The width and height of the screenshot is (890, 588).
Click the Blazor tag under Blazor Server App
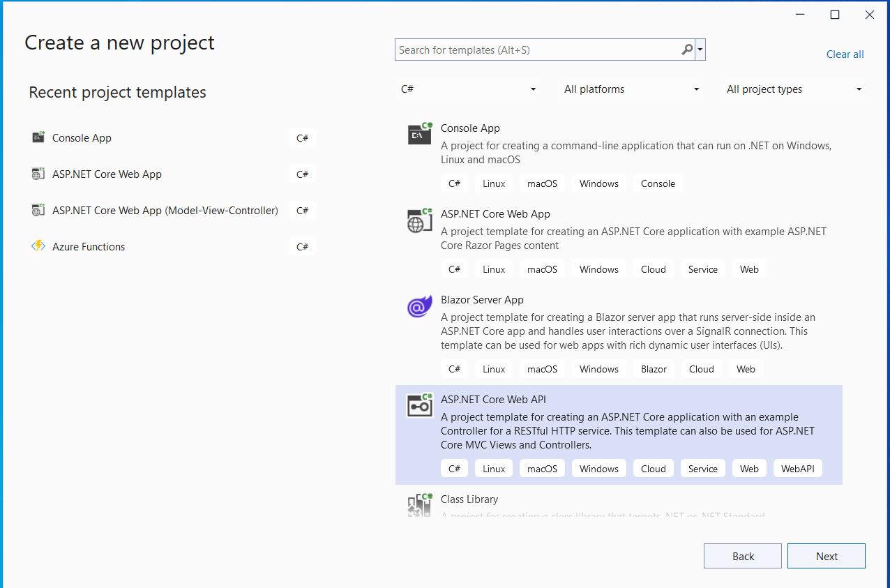point(654,368)
